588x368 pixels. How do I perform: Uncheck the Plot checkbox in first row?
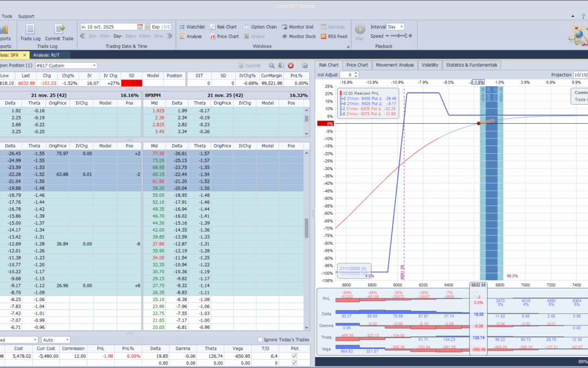click(x=295, y=356)
